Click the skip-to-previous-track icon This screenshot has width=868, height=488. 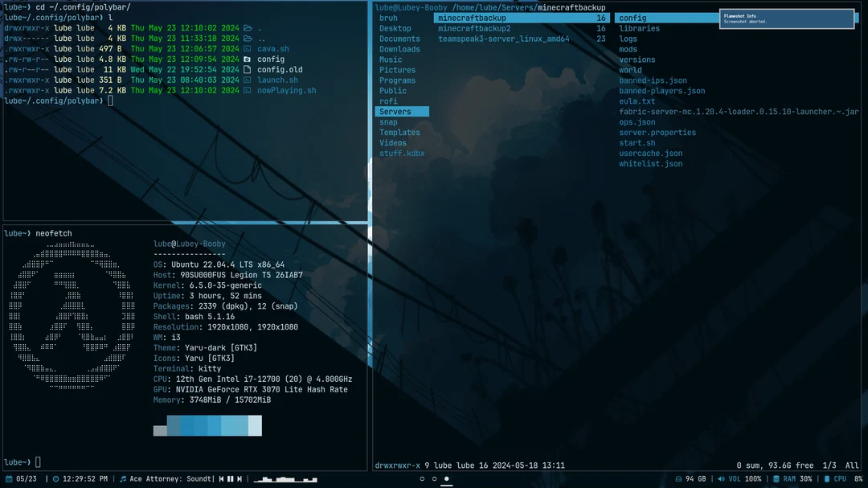point(220,478)
